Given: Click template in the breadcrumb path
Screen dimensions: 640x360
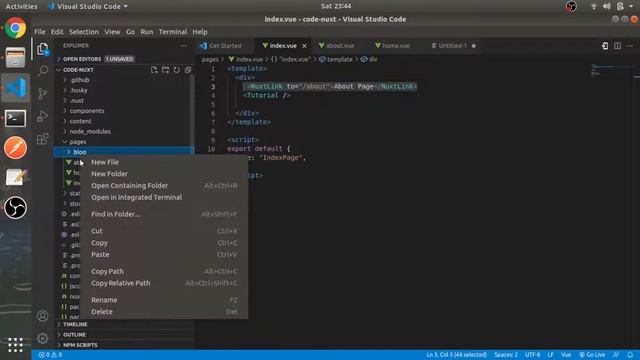Looking at the screenshot, I should [x=340, y=59].
